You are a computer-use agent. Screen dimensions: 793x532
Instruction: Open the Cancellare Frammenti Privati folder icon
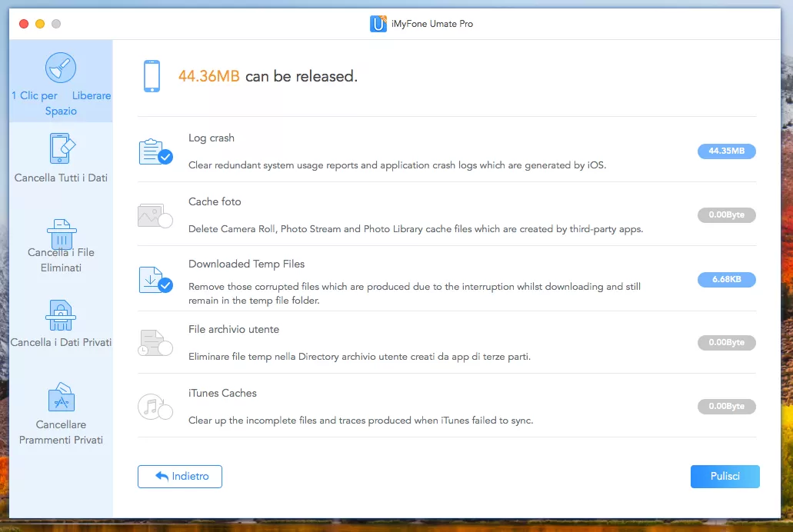tap(61, 398)
